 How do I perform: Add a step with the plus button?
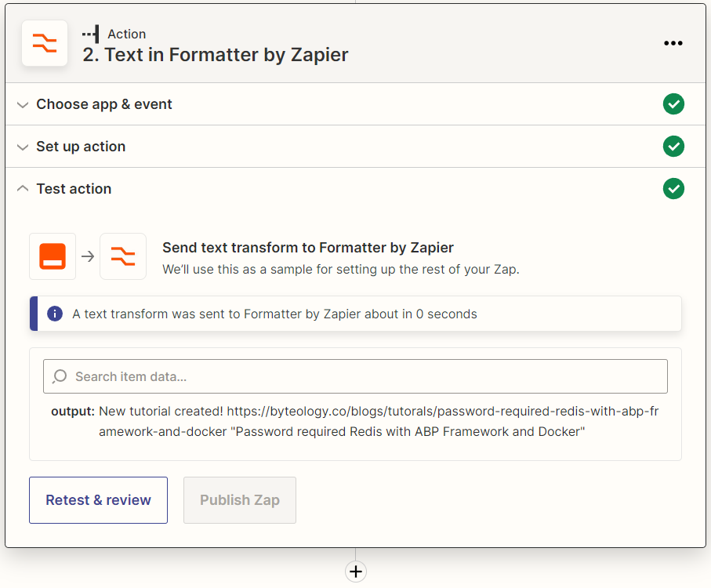pos(356,572)
